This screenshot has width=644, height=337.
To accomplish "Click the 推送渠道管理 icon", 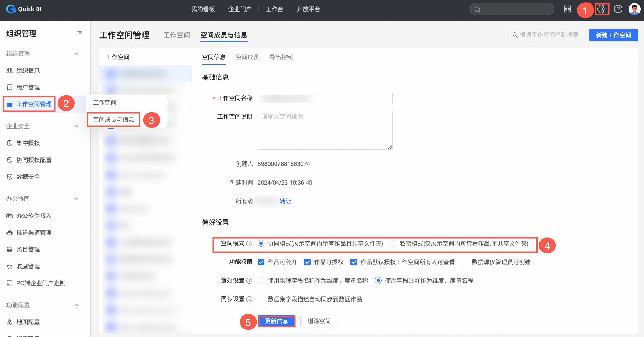I will pyautogui.click(x=10, y=233).
